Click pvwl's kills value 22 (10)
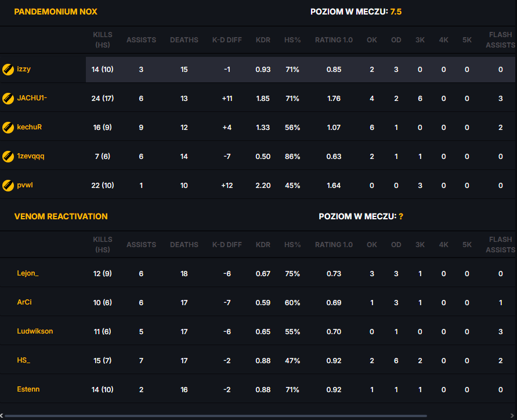Screen dimensions: 517x420 click(x=103, y=186)
